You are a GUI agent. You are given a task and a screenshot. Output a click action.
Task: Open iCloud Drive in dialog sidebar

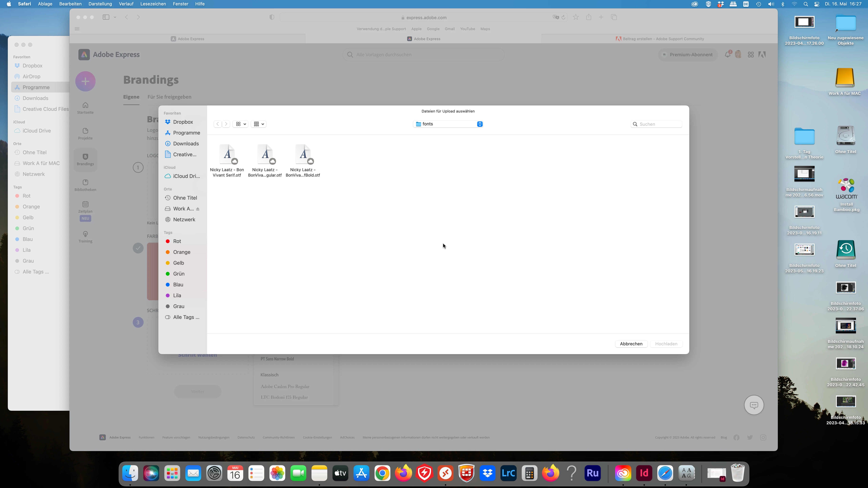186,176
